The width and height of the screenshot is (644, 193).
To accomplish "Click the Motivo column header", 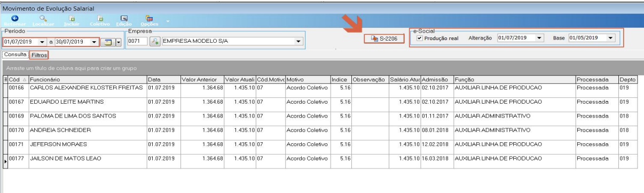I will point(308,80).
